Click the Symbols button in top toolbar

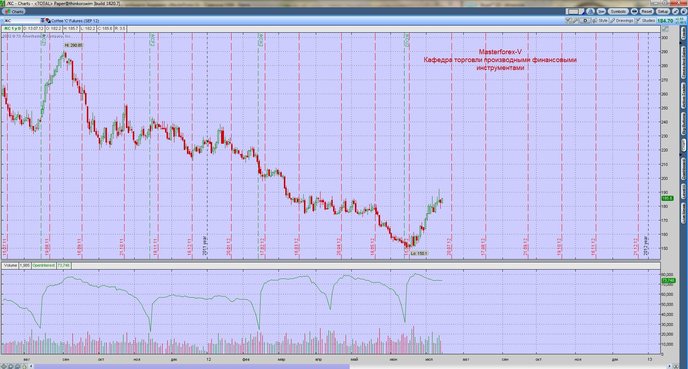(x=618, y=11)
